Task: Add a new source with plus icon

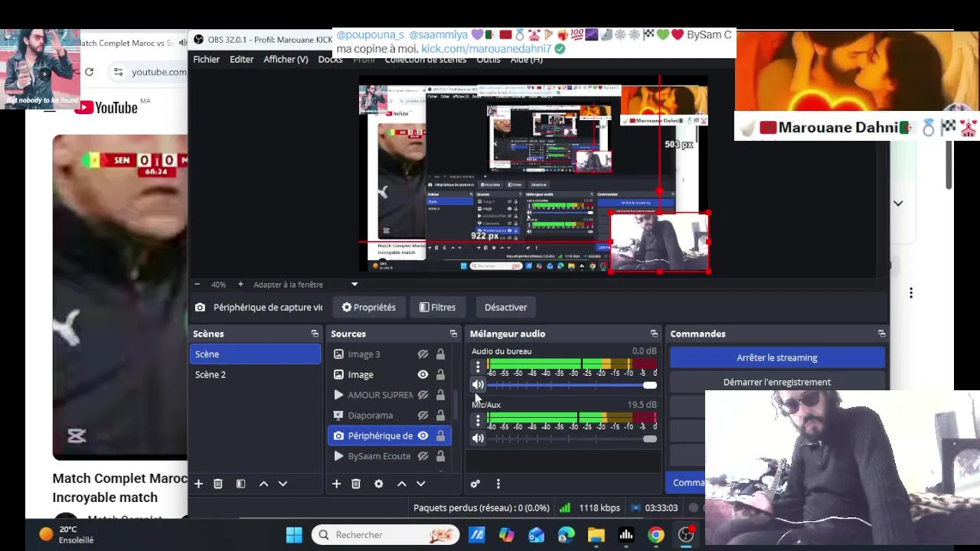Action: pos(336,484)
